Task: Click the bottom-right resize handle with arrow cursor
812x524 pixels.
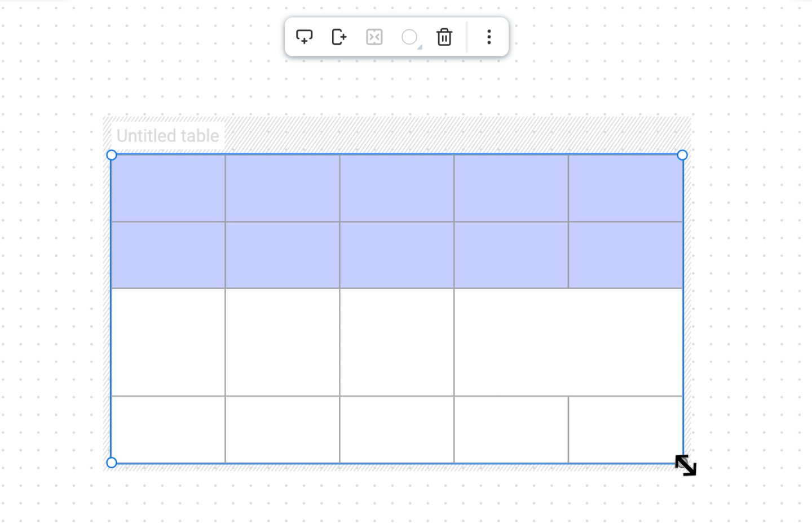Action: coord(685,465)
